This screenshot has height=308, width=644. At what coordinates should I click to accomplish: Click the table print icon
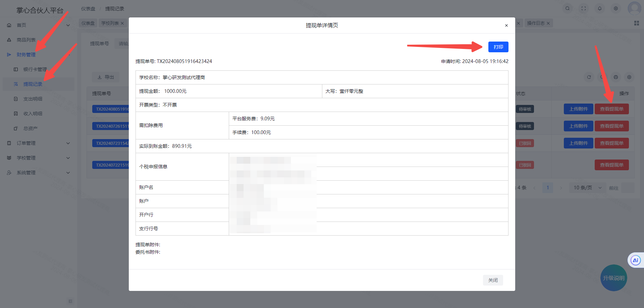[x=615, y=77]
